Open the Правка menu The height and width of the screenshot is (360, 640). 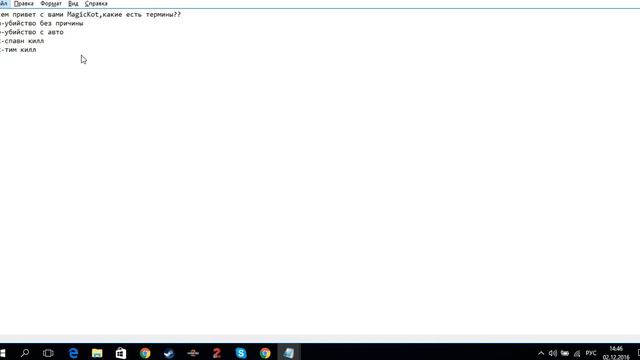click(x=24, y=4)
